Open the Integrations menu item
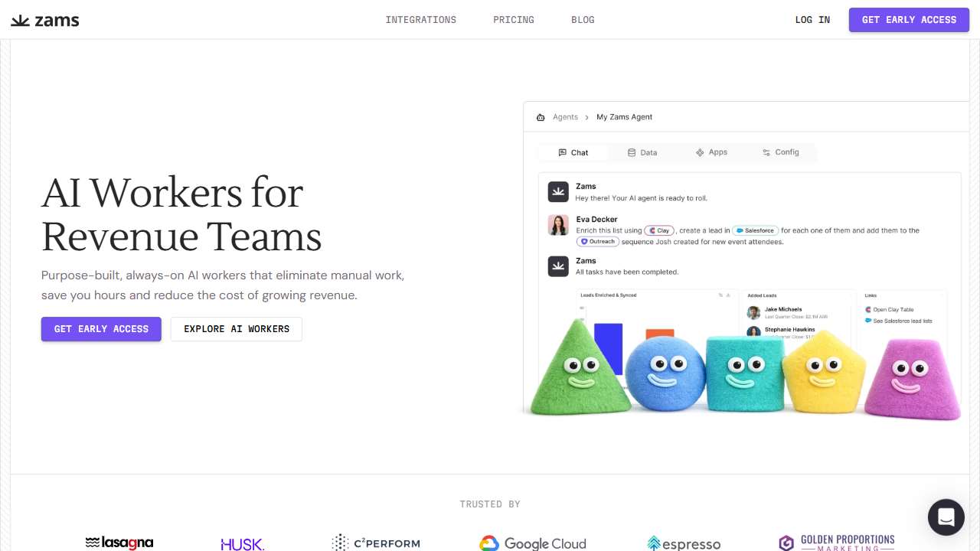 click(420, 20)
